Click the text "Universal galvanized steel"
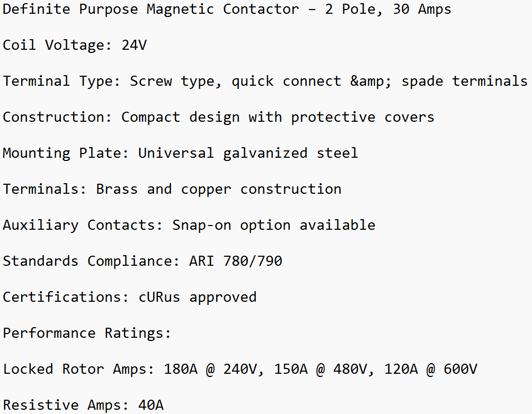 tap(248, 153)
